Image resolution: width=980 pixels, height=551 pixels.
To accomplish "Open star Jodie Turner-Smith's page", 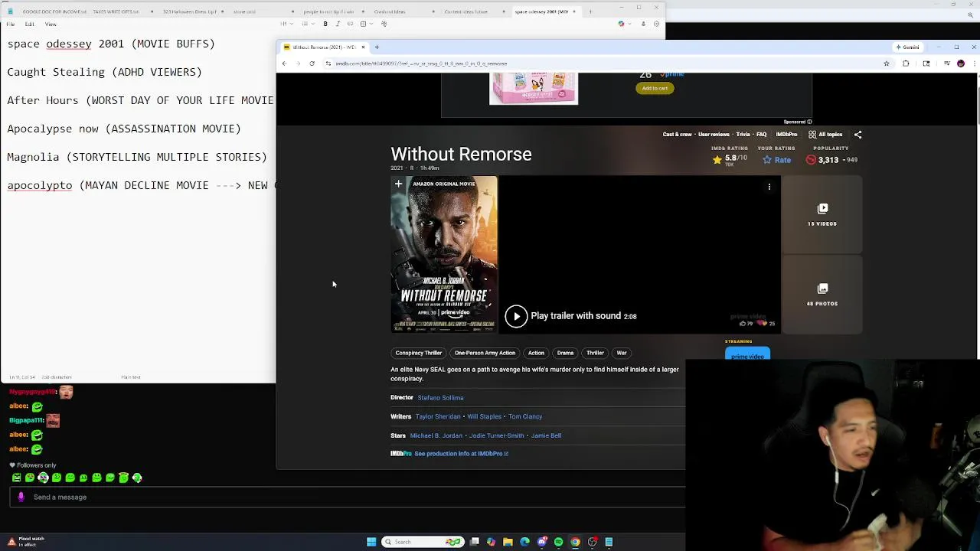I will (x=496, y=435).
